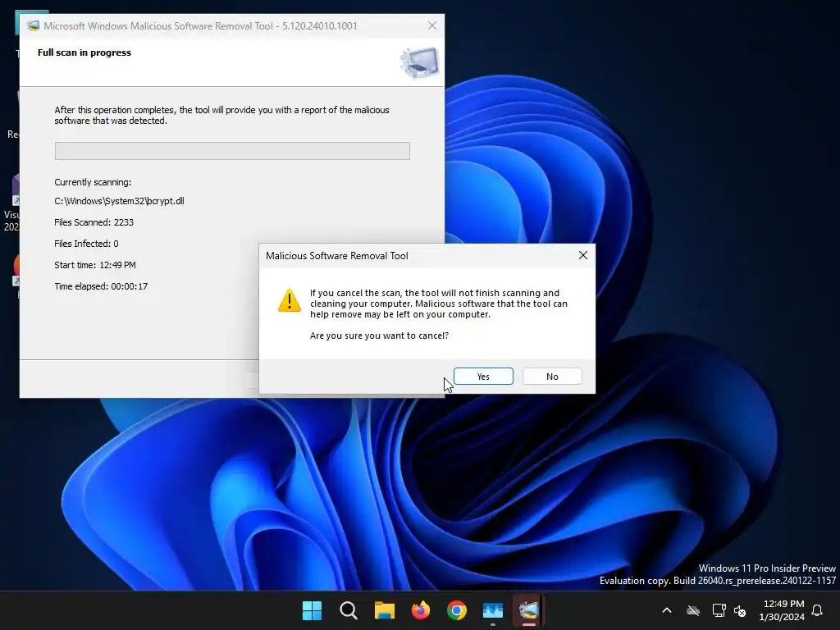Open the Windows Start menu
This screenshot has height=630, width=840.
click(x=312, y=610)
